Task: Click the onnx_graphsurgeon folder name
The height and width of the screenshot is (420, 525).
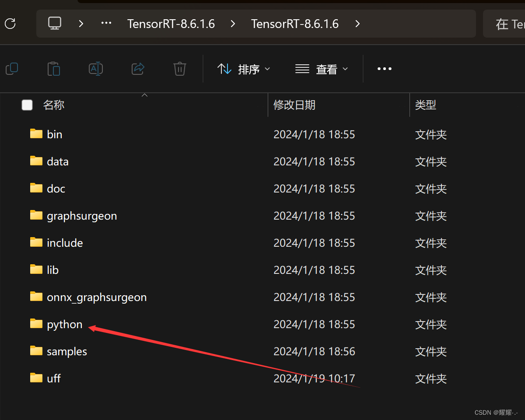Action: (x=97, y=297)
